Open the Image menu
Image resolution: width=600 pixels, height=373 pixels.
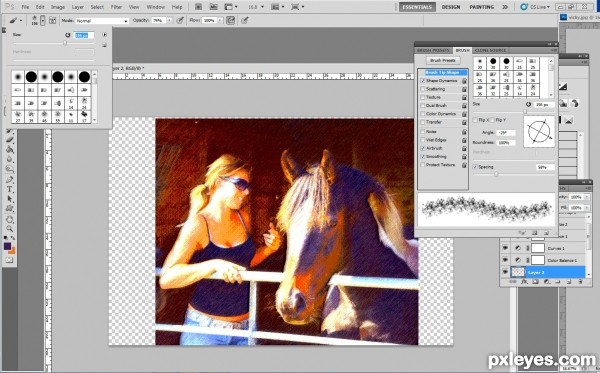(58, 7)
